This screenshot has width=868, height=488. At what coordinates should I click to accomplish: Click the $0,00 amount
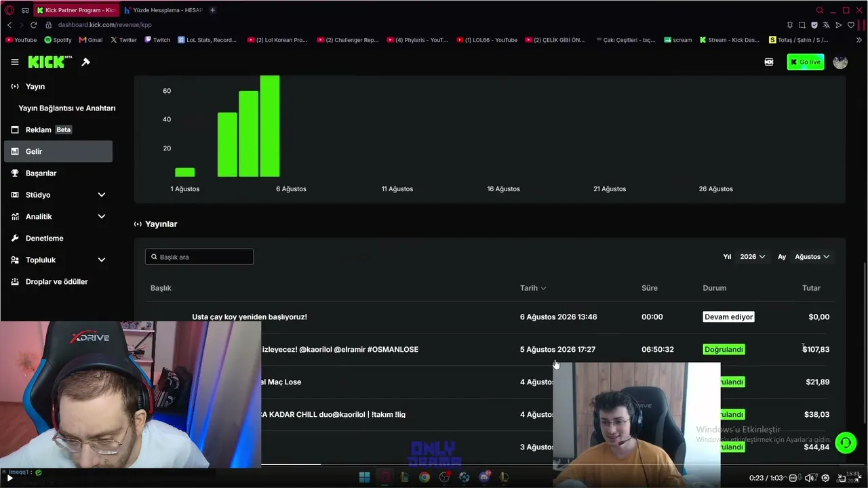point(819,317)
